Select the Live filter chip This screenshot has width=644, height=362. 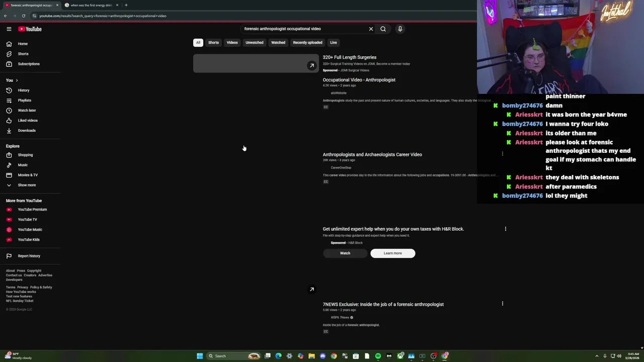coord(334,43)
